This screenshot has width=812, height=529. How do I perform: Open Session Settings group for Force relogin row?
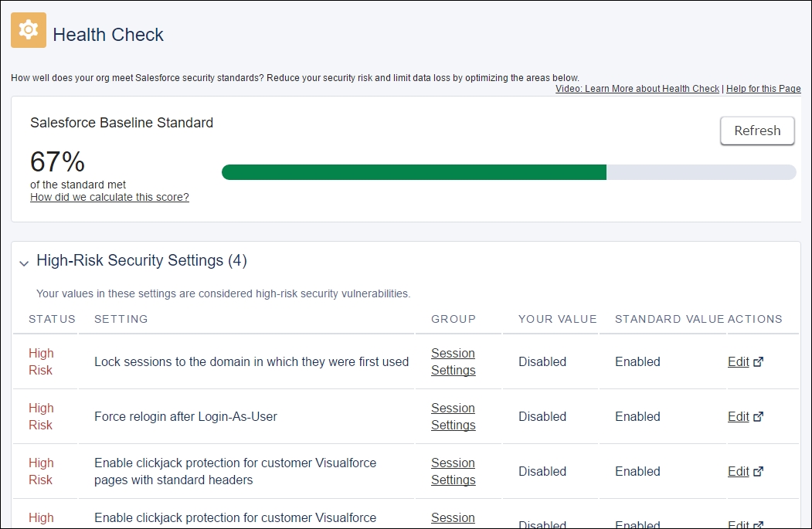(453, 417)
